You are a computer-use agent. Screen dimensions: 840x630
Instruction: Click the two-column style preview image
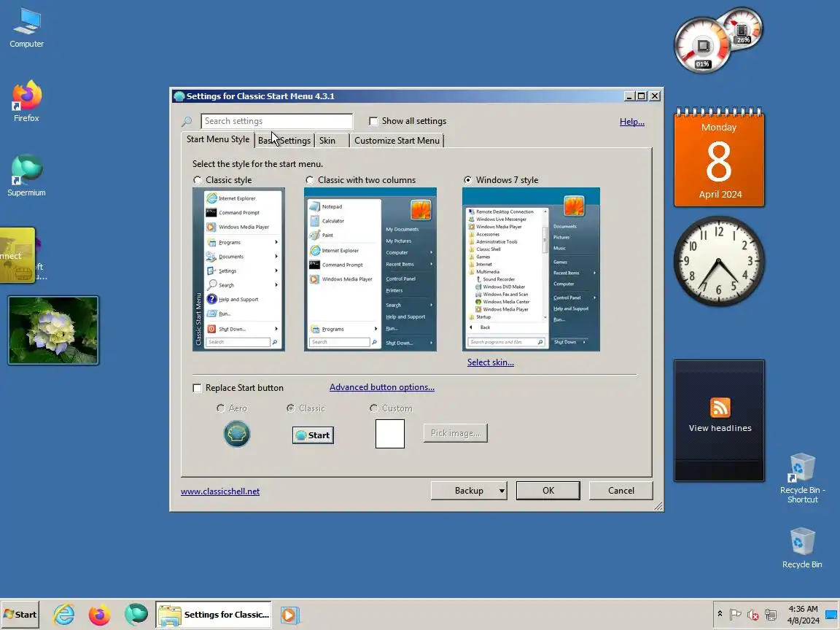(x=370, y=270)
